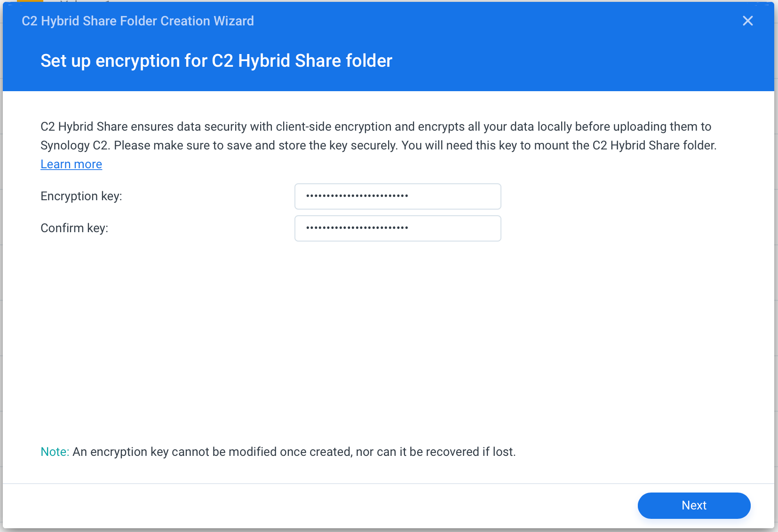Place cursor on masked Confirm key dots
This screenshot has height=532, width=778.
(x=357, y=228)
